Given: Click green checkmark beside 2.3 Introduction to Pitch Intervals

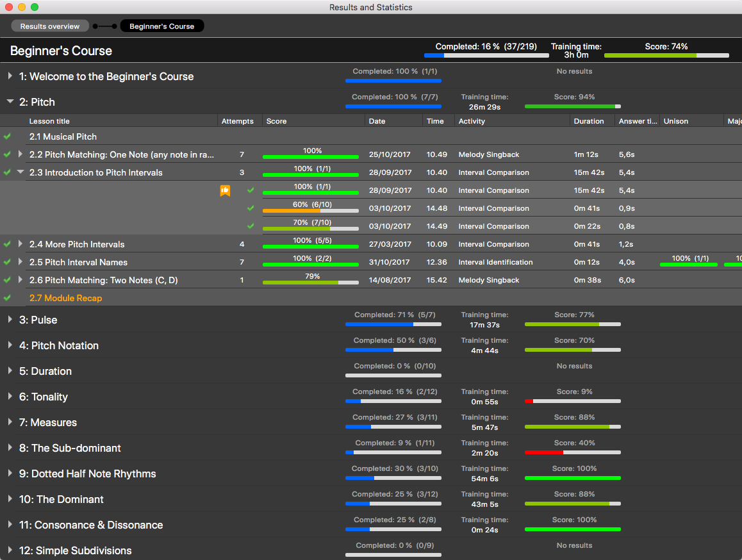Looking at the screenshot, I should click(7, 172).
